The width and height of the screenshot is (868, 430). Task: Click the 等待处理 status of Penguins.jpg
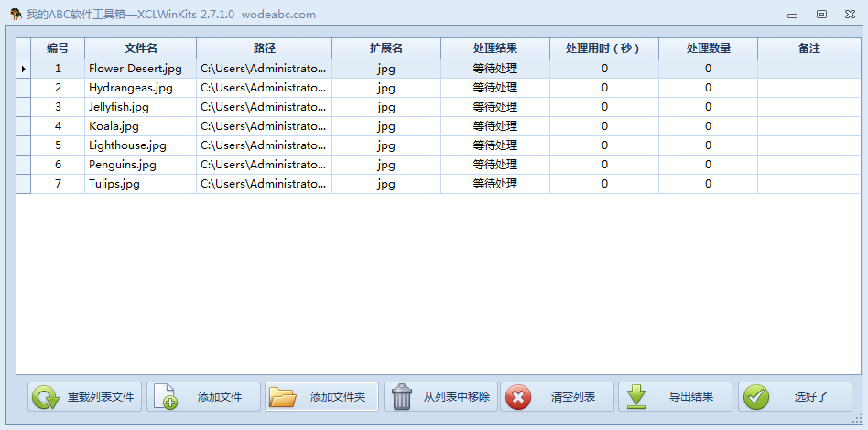click(495, 165)
